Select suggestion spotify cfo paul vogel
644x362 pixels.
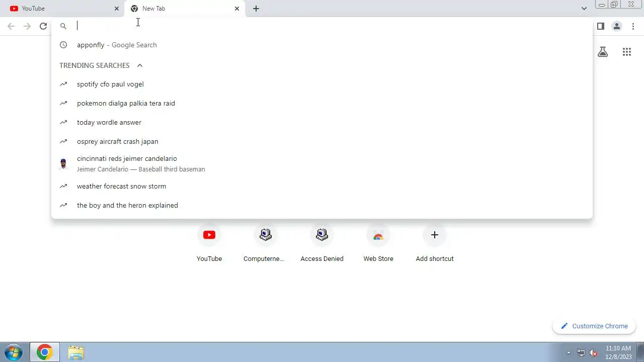click(x=322, y=84)
